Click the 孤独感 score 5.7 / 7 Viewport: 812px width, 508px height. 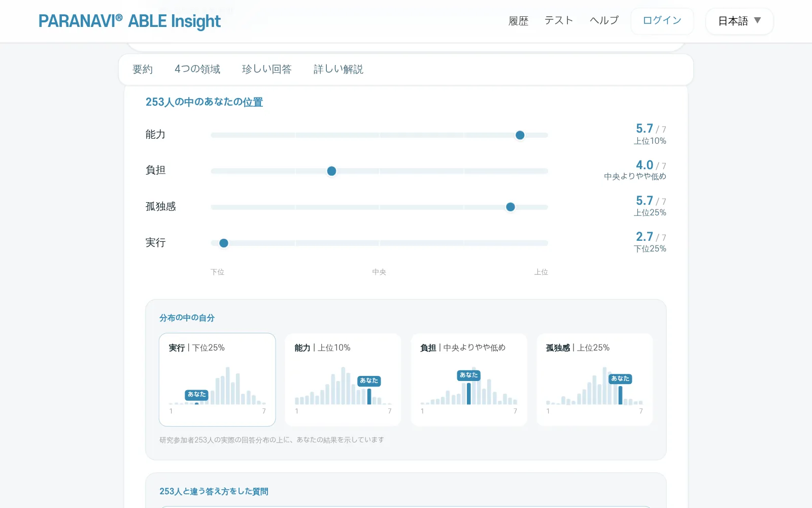tap(651, 201)
